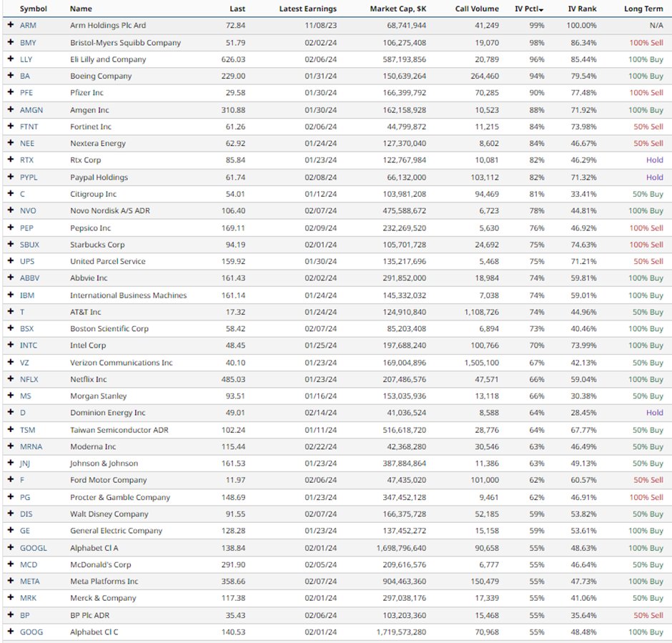The height and width of the screenshot is (643, 672).
Task: Sort by Latest Earnings column header
Action: point(307,9)
